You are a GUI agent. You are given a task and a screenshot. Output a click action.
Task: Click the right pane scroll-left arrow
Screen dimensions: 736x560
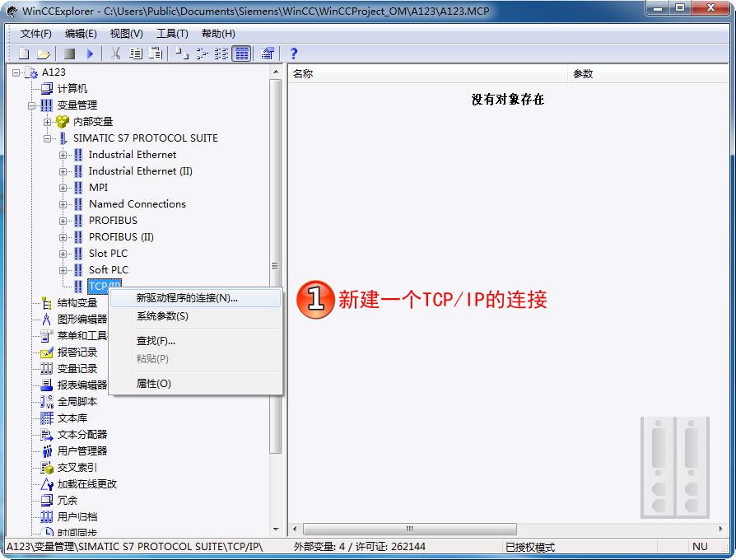295,529
